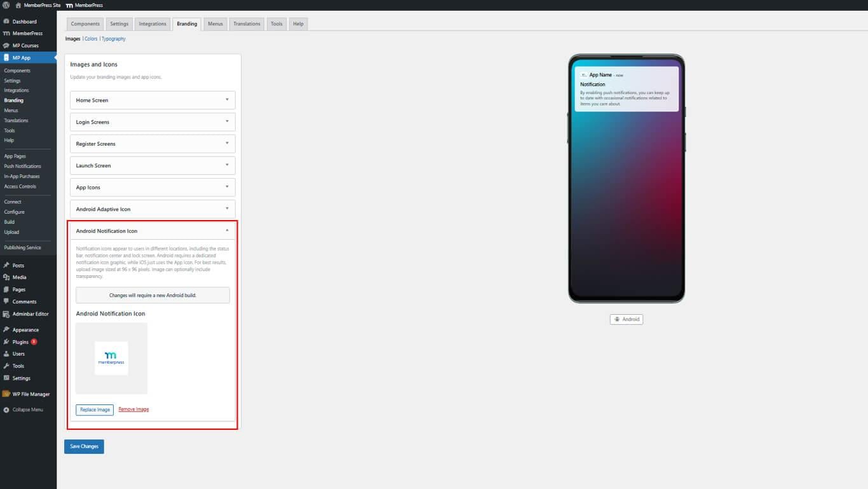Click the Appearance paintbrush icon

point(6,330)
